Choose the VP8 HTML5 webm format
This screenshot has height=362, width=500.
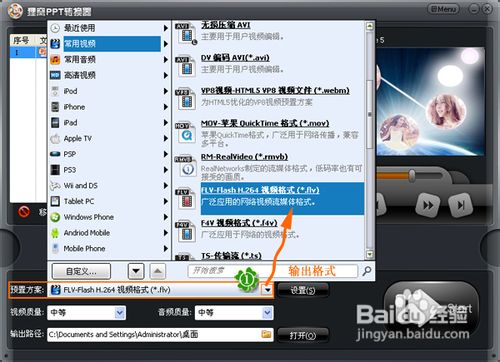click(x=269, y=97)
